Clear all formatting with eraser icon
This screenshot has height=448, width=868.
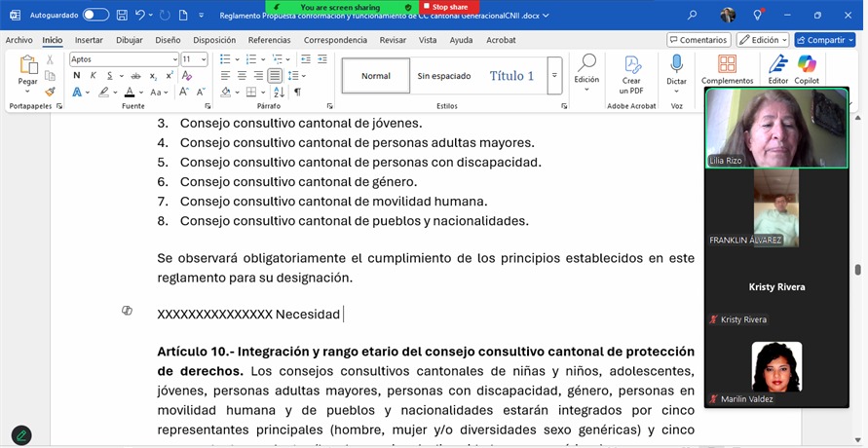(x=186, y=76)
